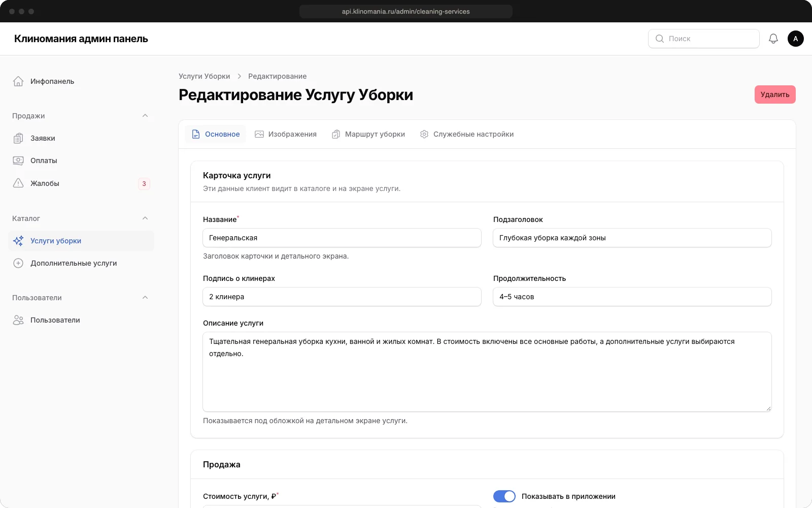Image resolution: width=812 pixels, height=508 pixels.
Task: Click the search magnifier icon
Action: (x=660, y=39)
